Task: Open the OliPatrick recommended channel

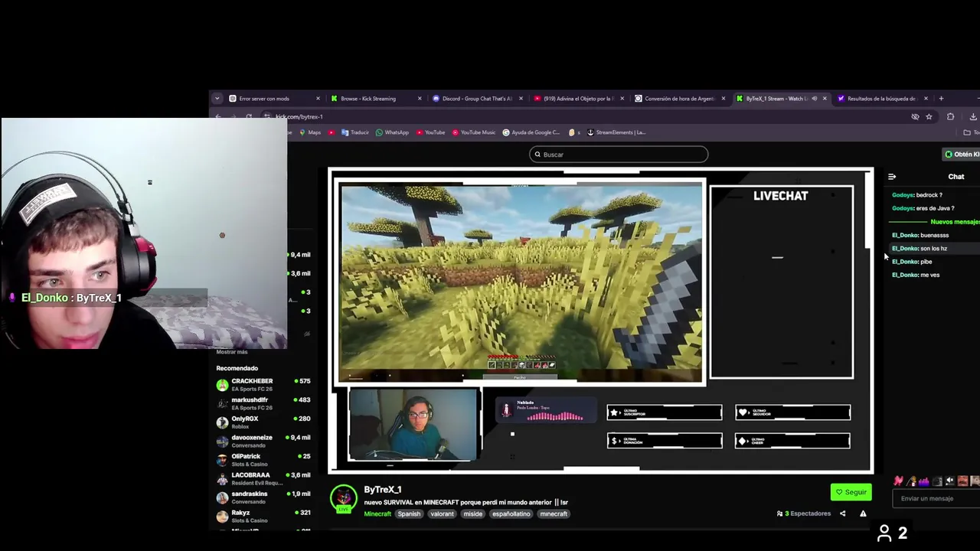Action: click(x=263, y=460)
